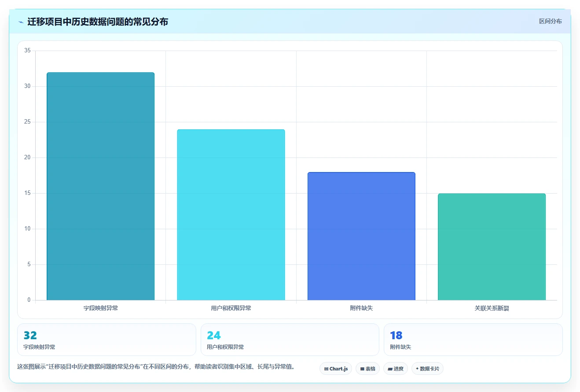Click the y-axis value 25
The height and width of the screenshot is (392, 580).
(x=28, y=122)
